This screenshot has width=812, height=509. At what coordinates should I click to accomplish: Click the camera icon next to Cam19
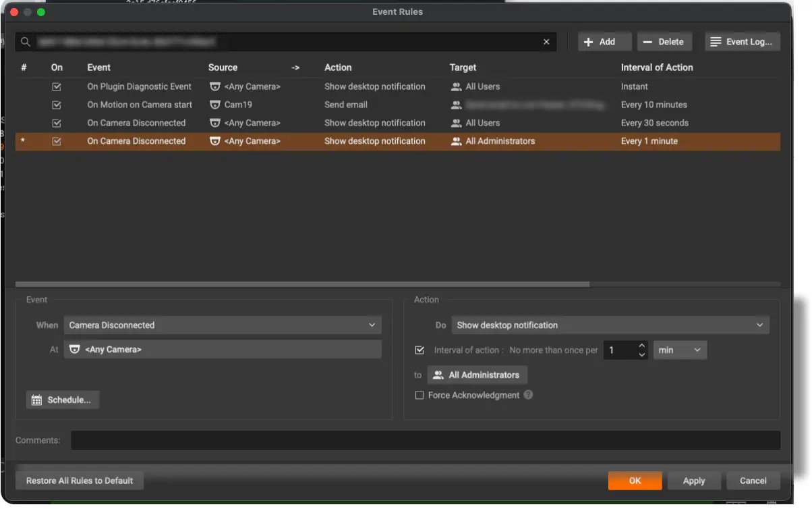tap(215, 105)
